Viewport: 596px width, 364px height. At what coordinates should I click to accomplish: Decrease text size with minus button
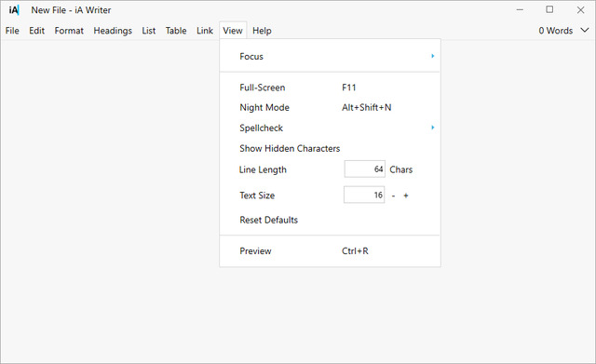[393, 195]
